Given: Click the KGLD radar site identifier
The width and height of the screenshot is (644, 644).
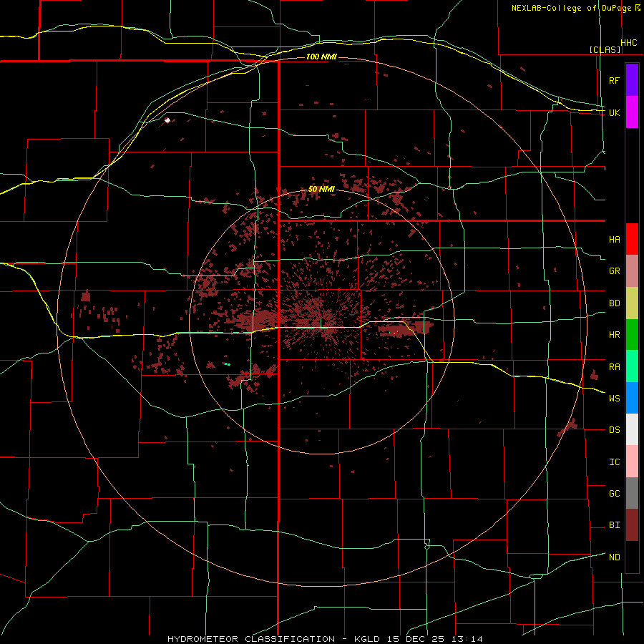Looking at the screenshot, I should pyautogui.click(x=367, y=639).
